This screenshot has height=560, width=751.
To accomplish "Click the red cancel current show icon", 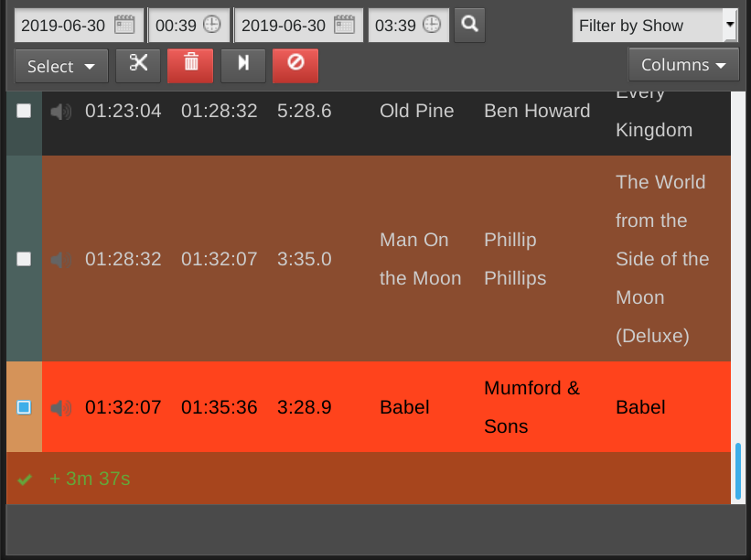I will point(295,66).
